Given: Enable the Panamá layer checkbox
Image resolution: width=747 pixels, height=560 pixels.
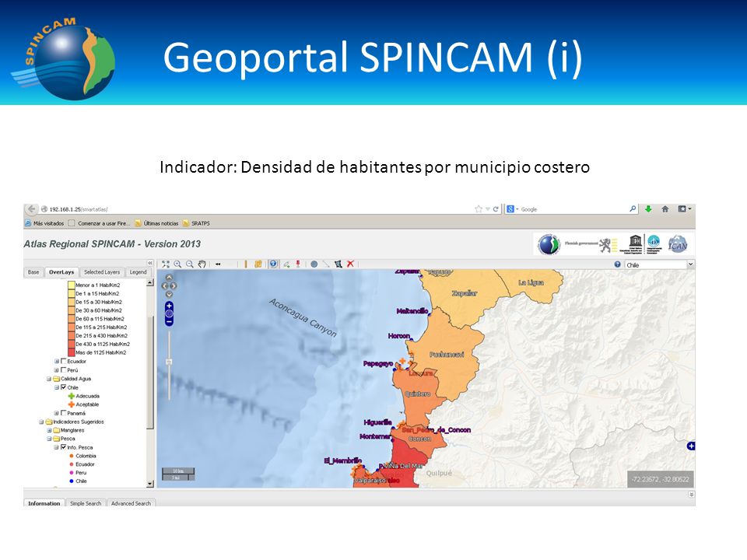Looking at the screenshot, I should coord(63,413).
